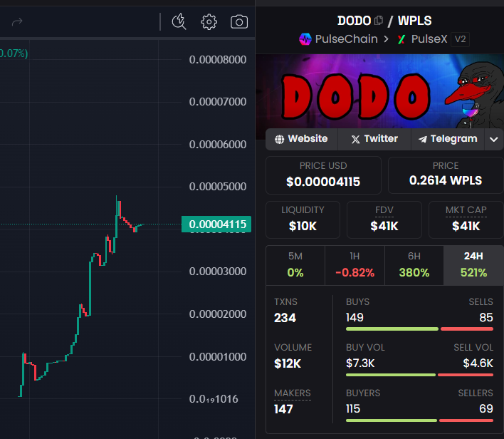Click the V2 version badge
Screen dimensions: 504x439
[x=460, y=39]
